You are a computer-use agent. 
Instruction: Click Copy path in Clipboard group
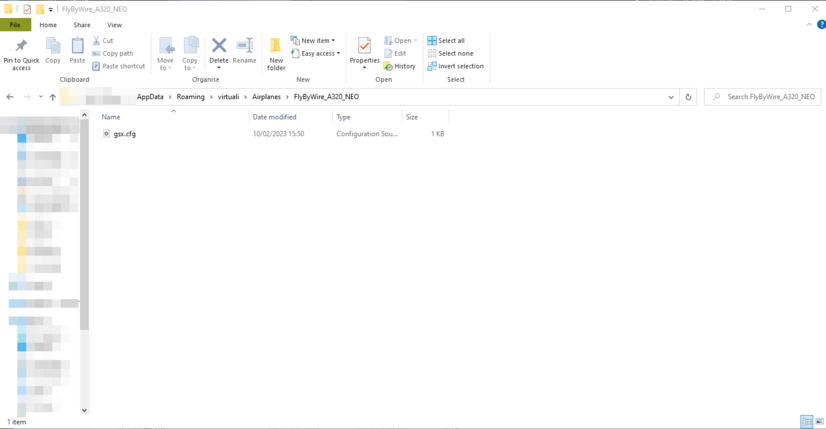(112, 53)
